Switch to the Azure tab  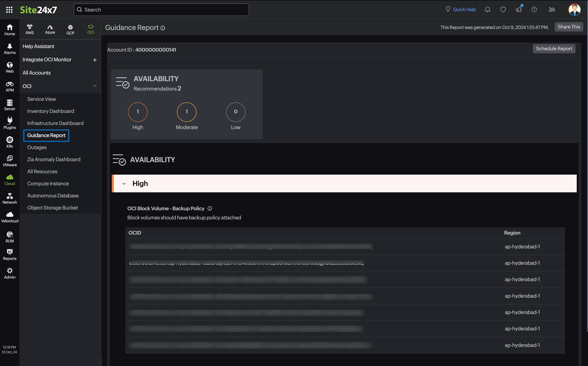50,29
